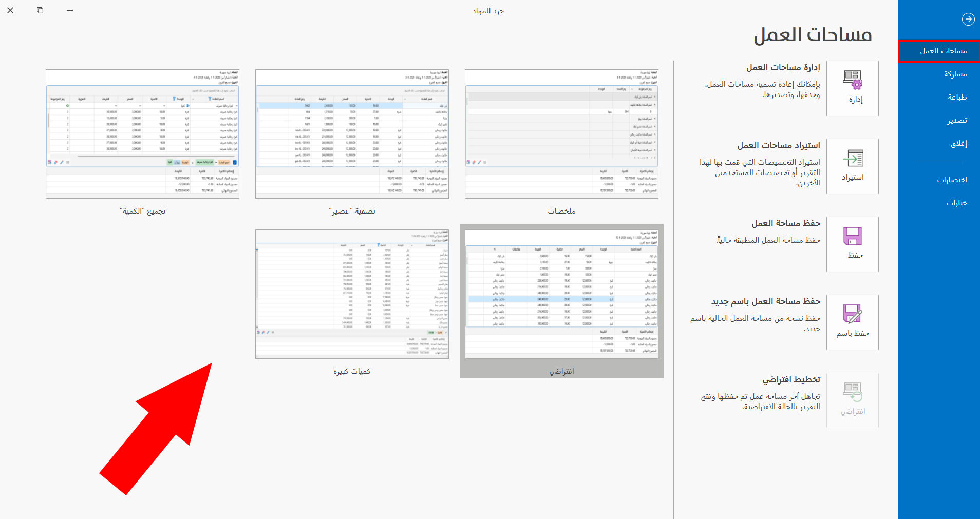Close the جرد المواد window

click(x=10, y=10)
